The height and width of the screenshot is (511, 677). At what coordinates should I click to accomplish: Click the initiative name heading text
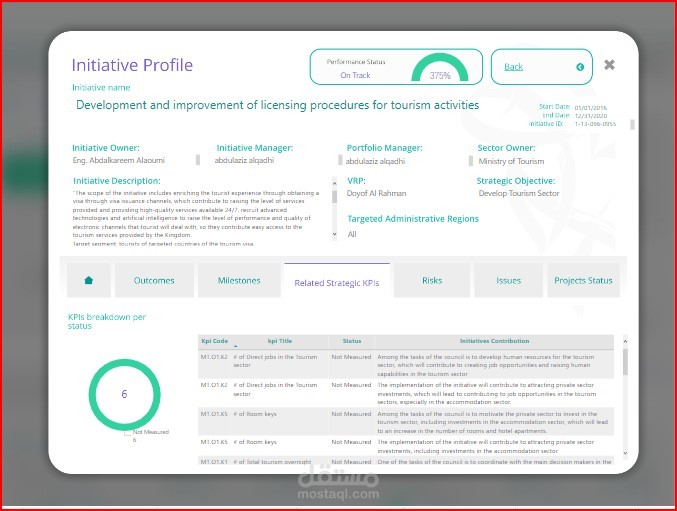(x=277, y=105)
